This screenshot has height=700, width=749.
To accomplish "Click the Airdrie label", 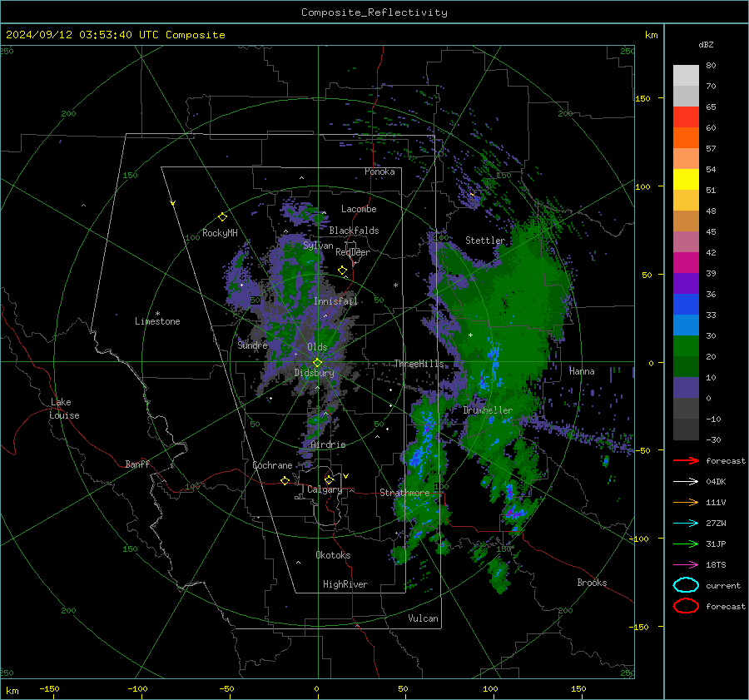I will (x=328, y=444).
